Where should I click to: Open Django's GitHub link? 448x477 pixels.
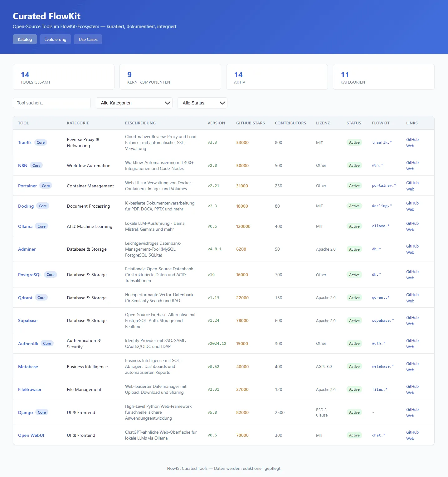(412, 409)
